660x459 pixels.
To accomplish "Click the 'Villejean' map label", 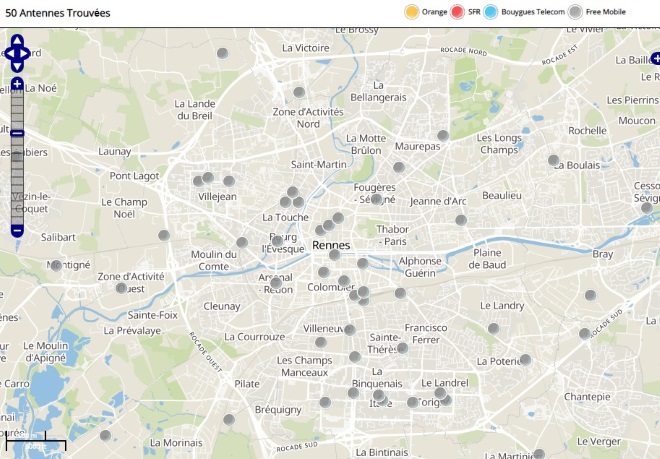I will (x=217, y=197).
